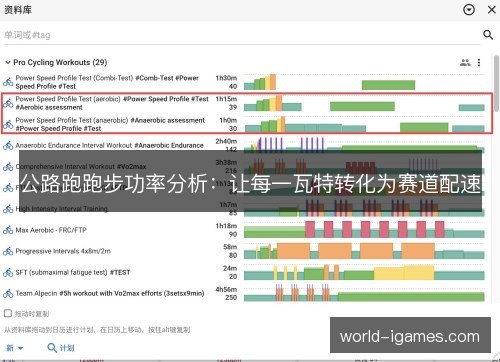Viewport: 500px width, 362px height.
Task: Select Power Speed Profile Test (aerobic) workout
Action: point(112,103)
